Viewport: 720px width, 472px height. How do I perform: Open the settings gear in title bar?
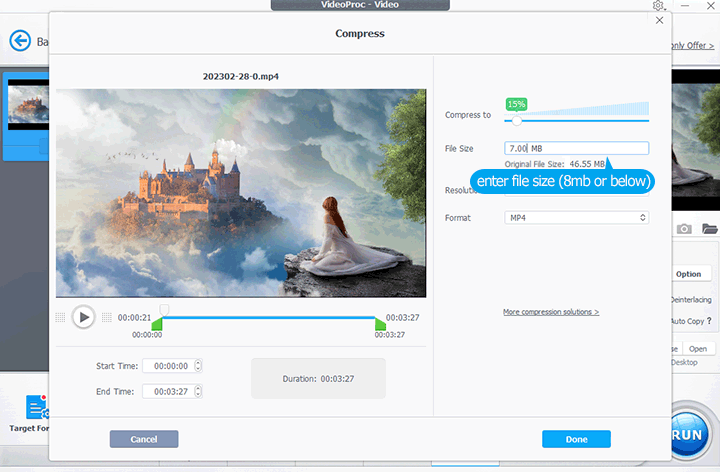tap(658, 6)
